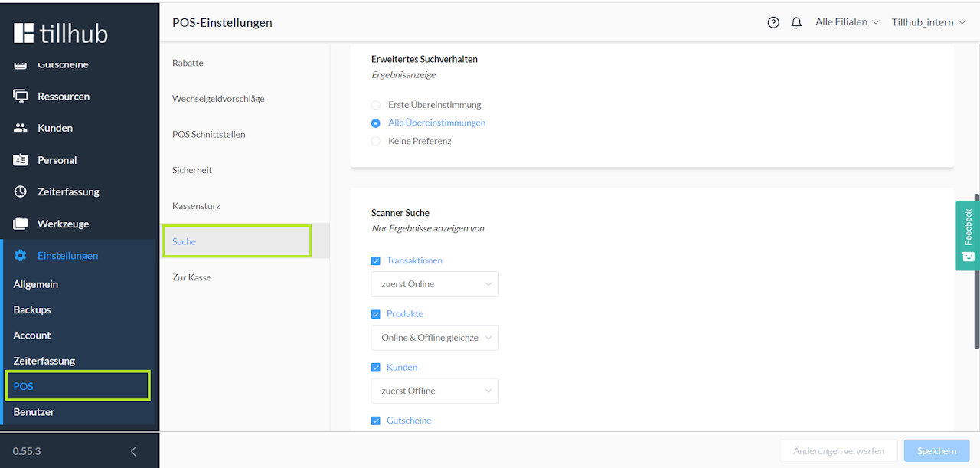Open the Sicherheit settings tab
This screenshot has height=468, width=980.
tap(192, 170)
